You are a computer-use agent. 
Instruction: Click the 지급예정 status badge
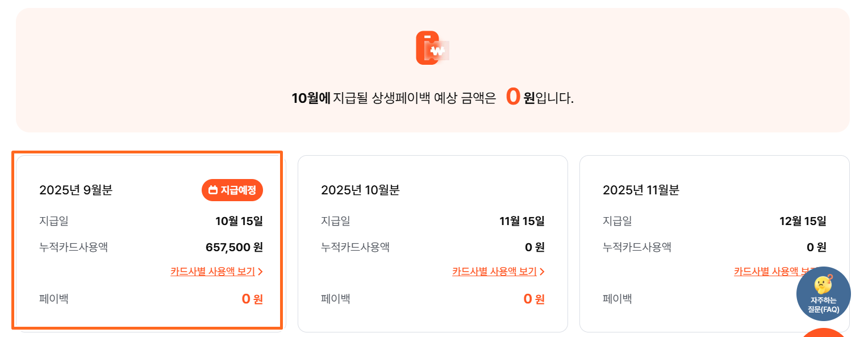[233, 190]
